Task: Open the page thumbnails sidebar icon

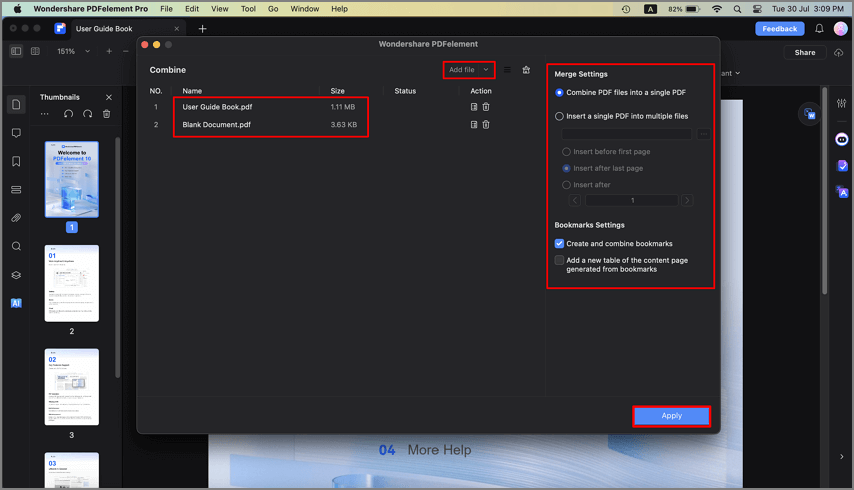Action: click(16, 104)
